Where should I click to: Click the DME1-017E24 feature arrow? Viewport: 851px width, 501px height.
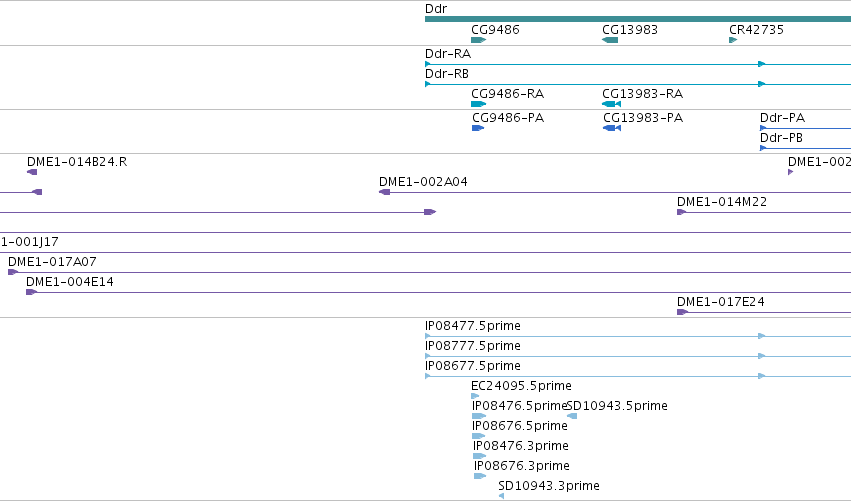click(683, 312)
